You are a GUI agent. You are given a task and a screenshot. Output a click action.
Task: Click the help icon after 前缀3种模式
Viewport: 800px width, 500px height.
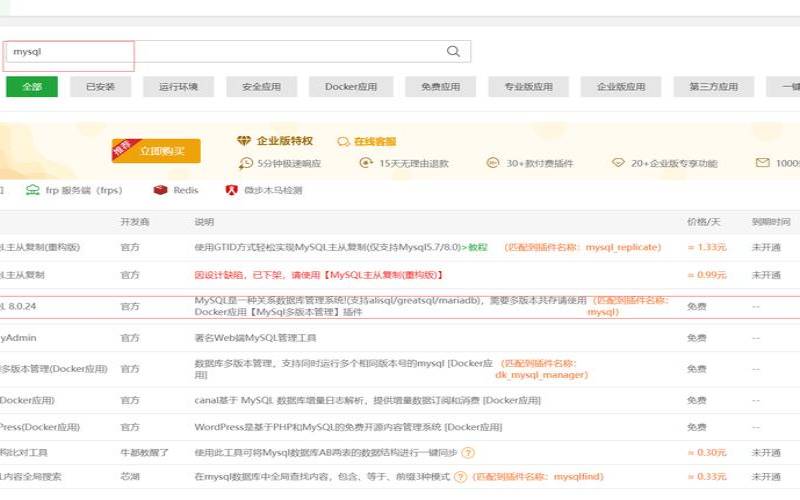pos(460,477)
